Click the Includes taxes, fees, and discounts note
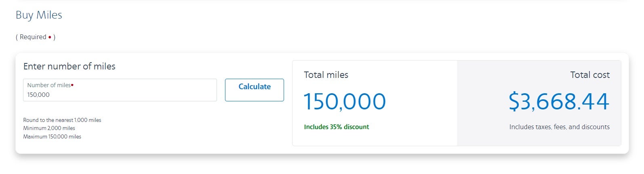Screen dimensions: 644x174 point(559,127)
